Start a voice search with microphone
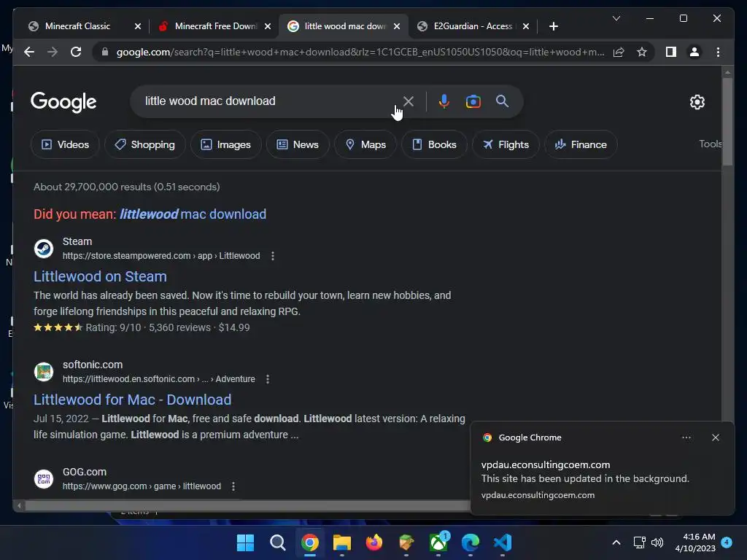Viewport: 747px width, 560px height. (x=444, y=101)
